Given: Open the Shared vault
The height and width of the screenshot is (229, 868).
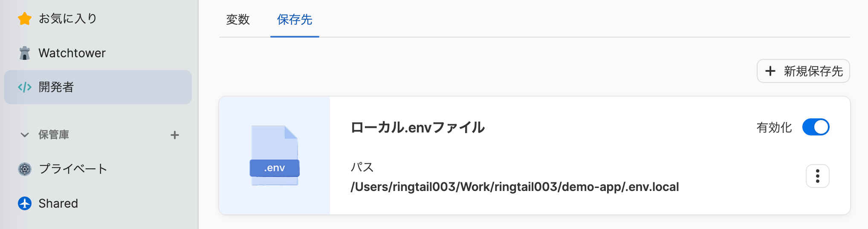Looking at the screenshot, I should [x=58, y=203].
